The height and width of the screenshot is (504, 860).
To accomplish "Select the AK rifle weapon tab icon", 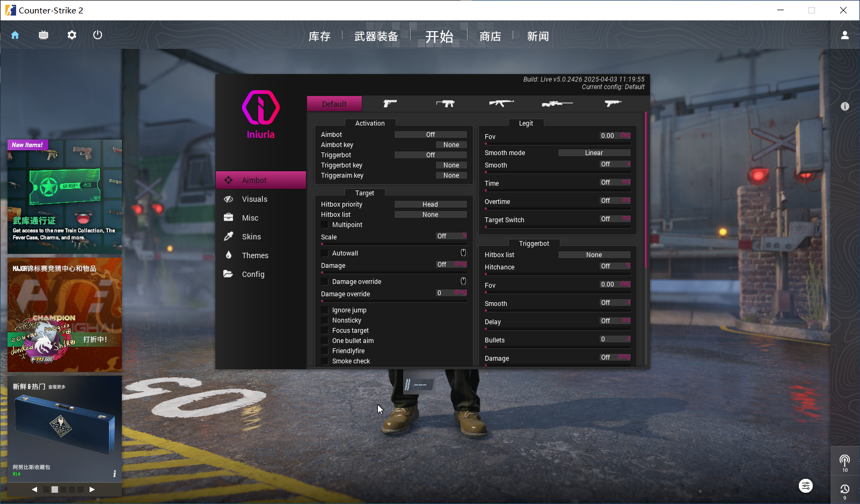I will (x=501, y=104).
